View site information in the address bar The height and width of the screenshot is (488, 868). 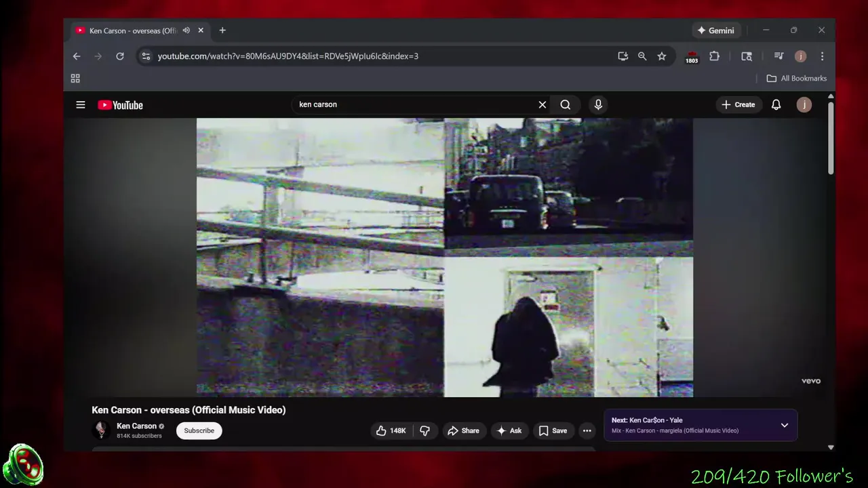146,56
